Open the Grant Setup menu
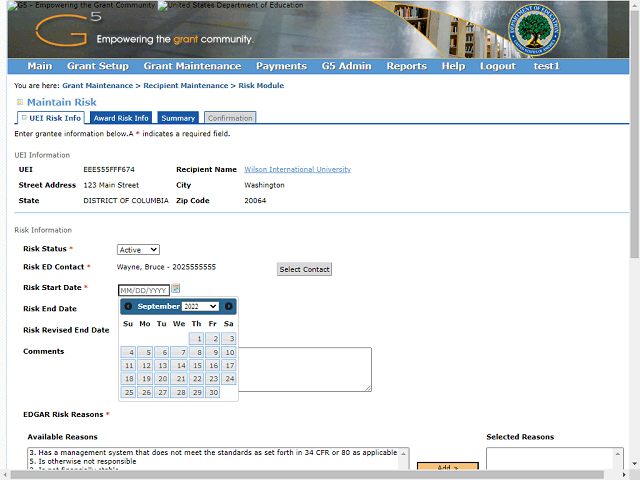 (x=98, y=66)
